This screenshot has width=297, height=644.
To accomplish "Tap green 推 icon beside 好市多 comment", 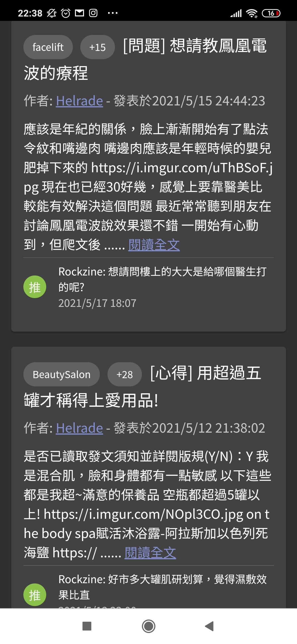I will [x=35, y=595].
